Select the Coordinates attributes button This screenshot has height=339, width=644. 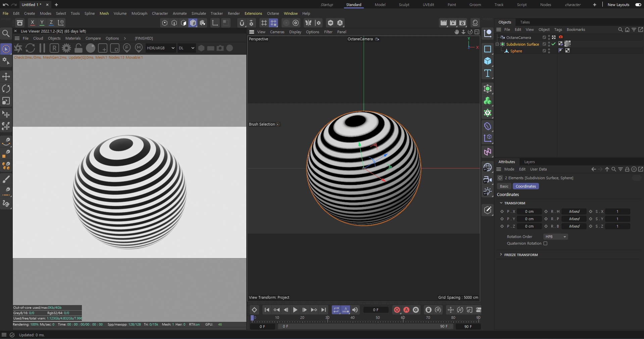click(526, 186)
